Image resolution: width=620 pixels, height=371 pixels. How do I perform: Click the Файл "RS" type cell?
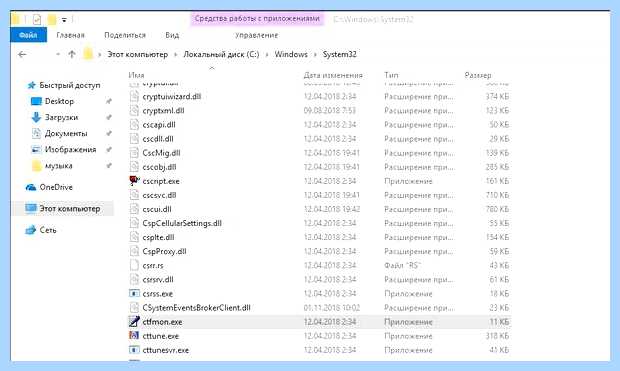pos(402,265)
